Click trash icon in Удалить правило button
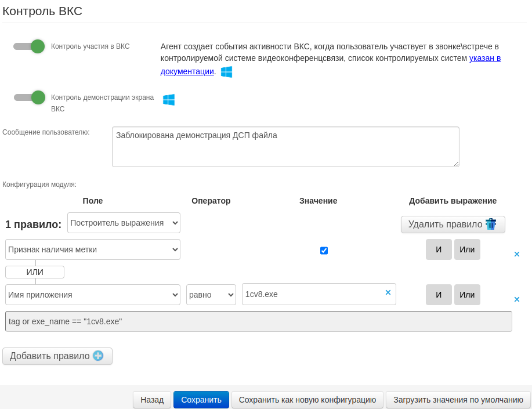The width and height of the screenshot is (532, 409). 491,225
